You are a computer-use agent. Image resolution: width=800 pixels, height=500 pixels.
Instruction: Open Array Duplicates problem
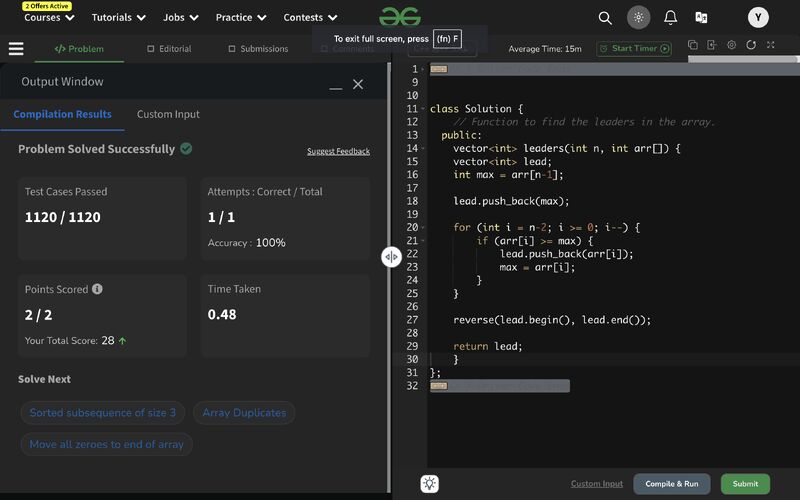(244, 413)
